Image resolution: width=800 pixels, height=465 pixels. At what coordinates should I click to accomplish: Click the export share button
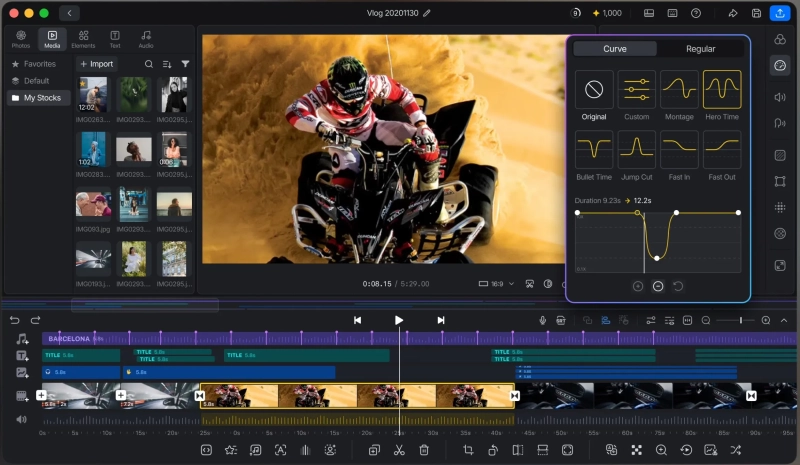(x=780, y=13)
